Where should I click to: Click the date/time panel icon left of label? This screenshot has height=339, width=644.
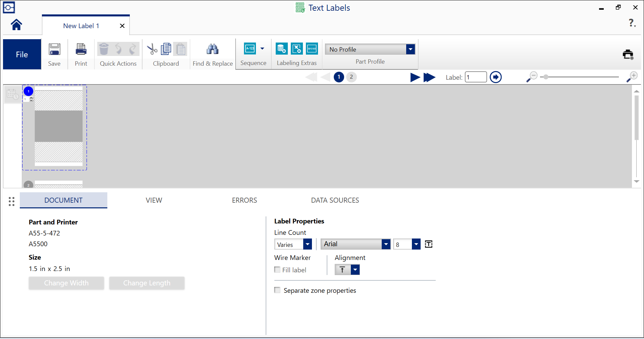pos(13,94)
